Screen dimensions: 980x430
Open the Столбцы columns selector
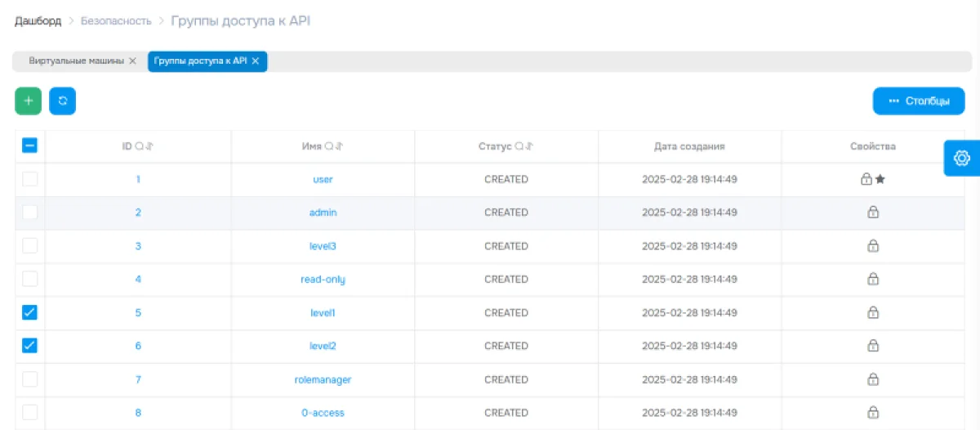919,101
